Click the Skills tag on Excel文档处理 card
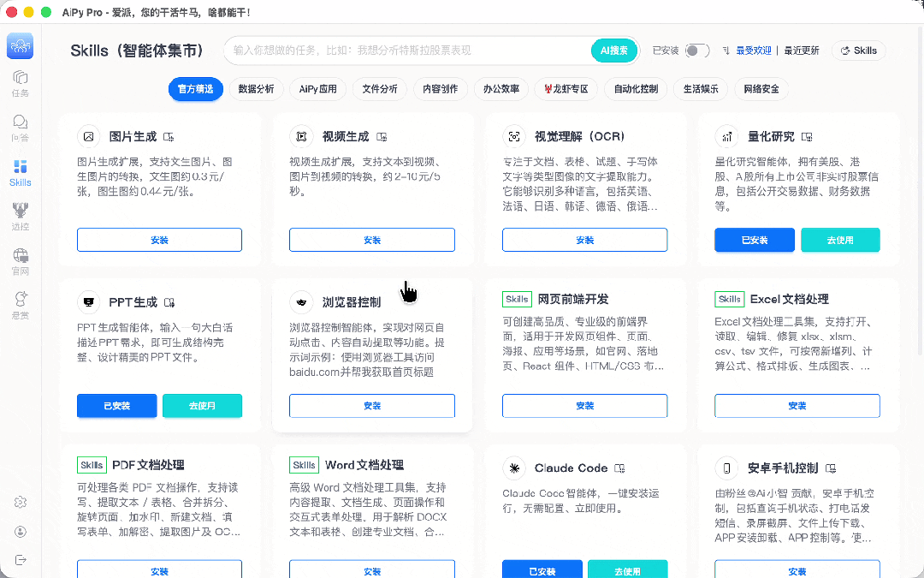This screenshot has height=578, width=924. 730,299
